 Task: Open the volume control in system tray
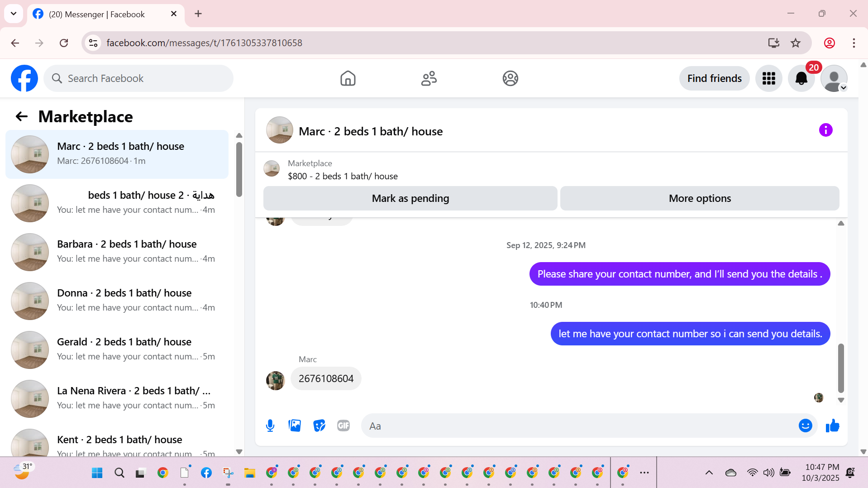[x=768, y=473]
